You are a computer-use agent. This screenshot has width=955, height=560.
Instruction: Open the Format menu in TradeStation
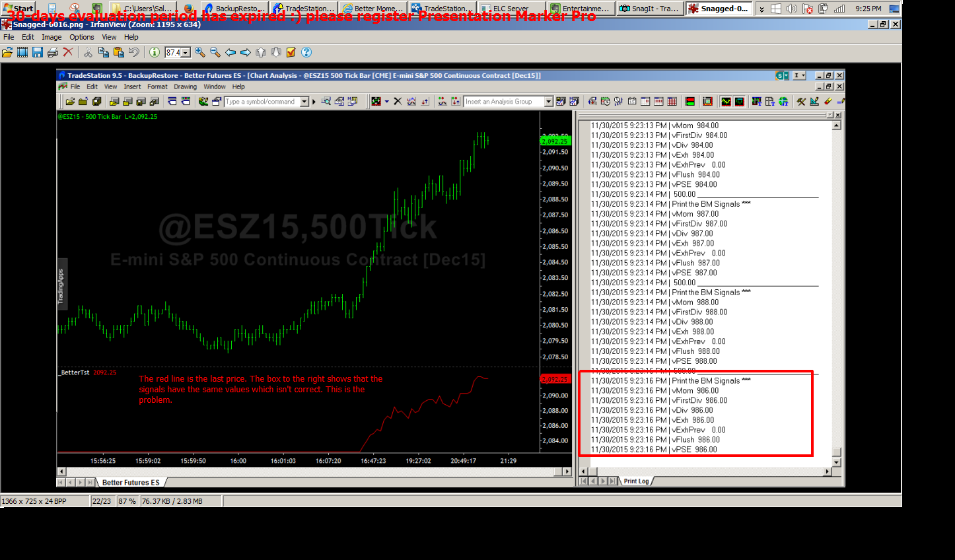[x=157, y=87]
